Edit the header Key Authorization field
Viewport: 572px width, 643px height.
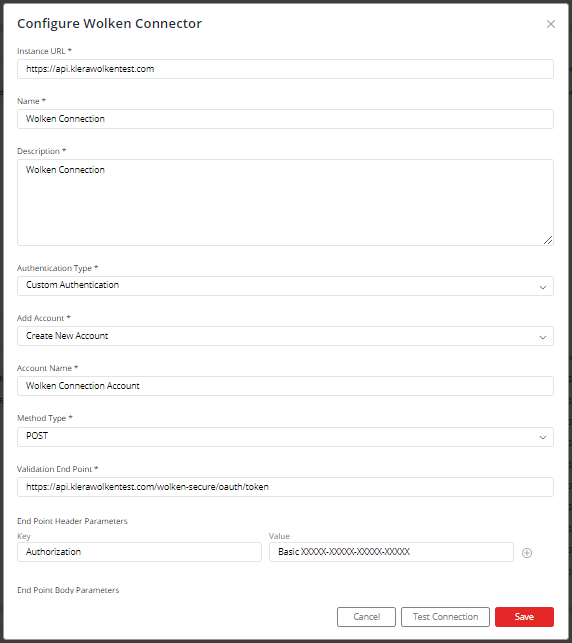[139, 552]
